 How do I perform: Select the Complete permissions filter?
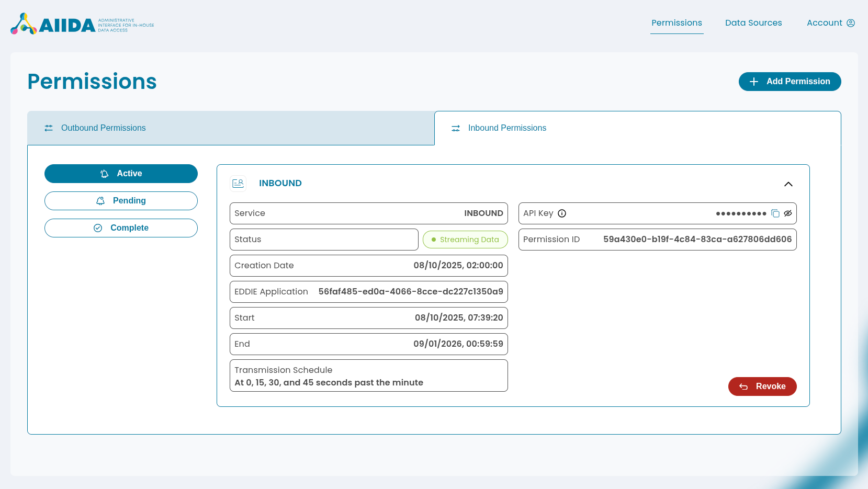point(121,228)
